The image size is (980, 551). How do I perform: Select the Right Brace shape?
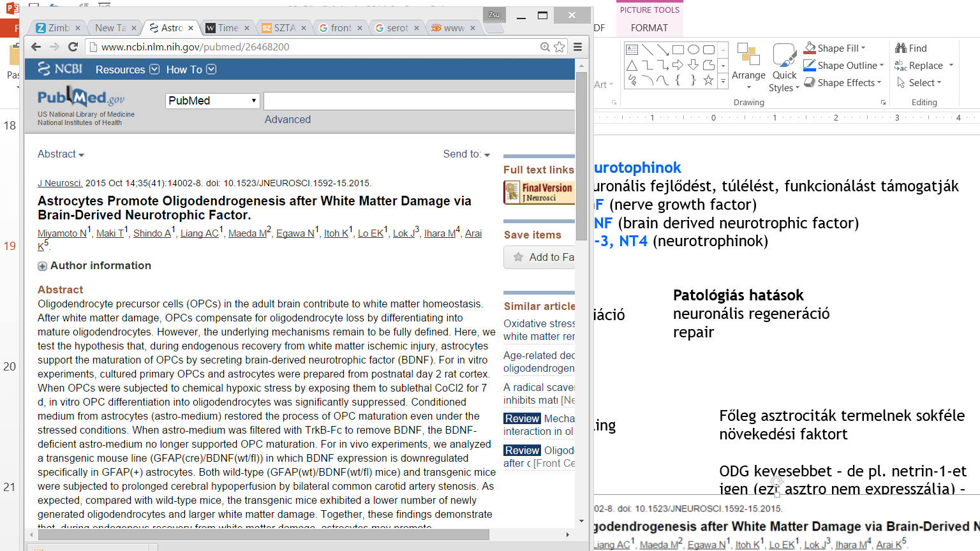click(693, 80)
